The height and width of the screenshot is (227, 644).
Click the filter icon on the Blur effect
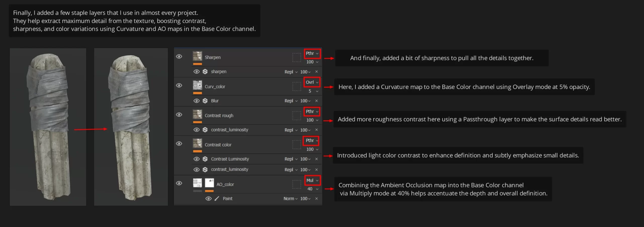pos(205,101)
